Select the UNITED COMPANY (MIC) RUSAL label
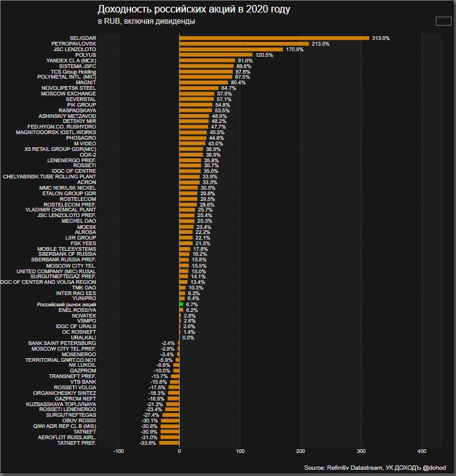 tap(56, 271)
